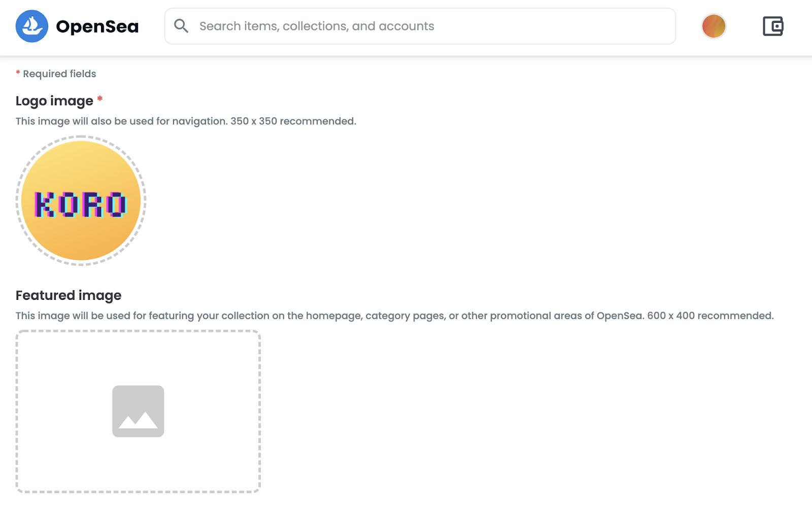The width and height of the screenshot is (812, 514).
Task: Click the featured image promotional description text
Action: (x=395, y=316)
